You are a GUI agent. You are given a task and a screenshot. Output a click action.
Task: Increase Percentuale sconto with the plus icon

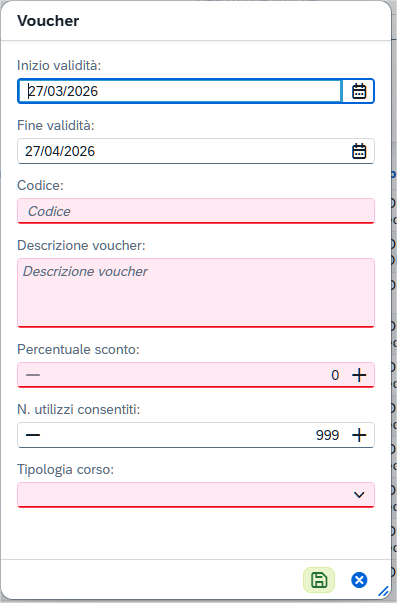click(359, 375)
